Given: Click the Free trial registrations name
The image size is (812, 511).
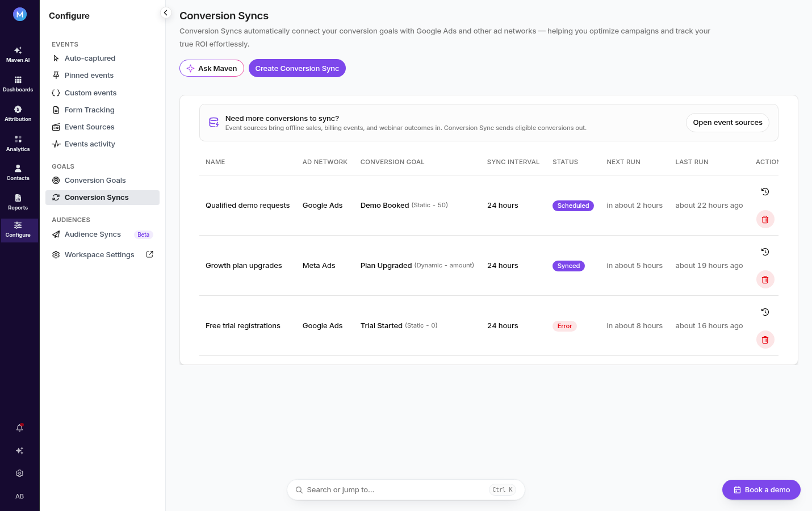Looking at the screenshot, I should (x=243, y=326).
